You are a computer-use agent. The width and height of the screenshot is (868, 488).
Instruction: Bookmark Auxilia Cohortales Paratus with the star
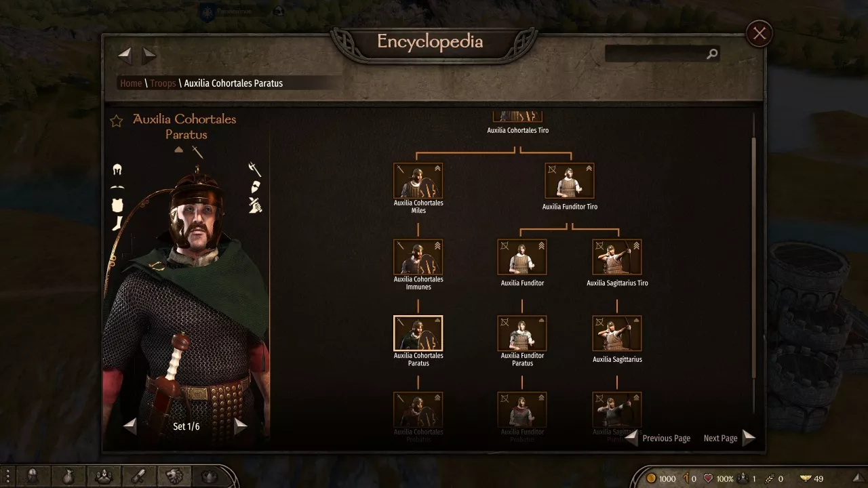coord(117,121)
